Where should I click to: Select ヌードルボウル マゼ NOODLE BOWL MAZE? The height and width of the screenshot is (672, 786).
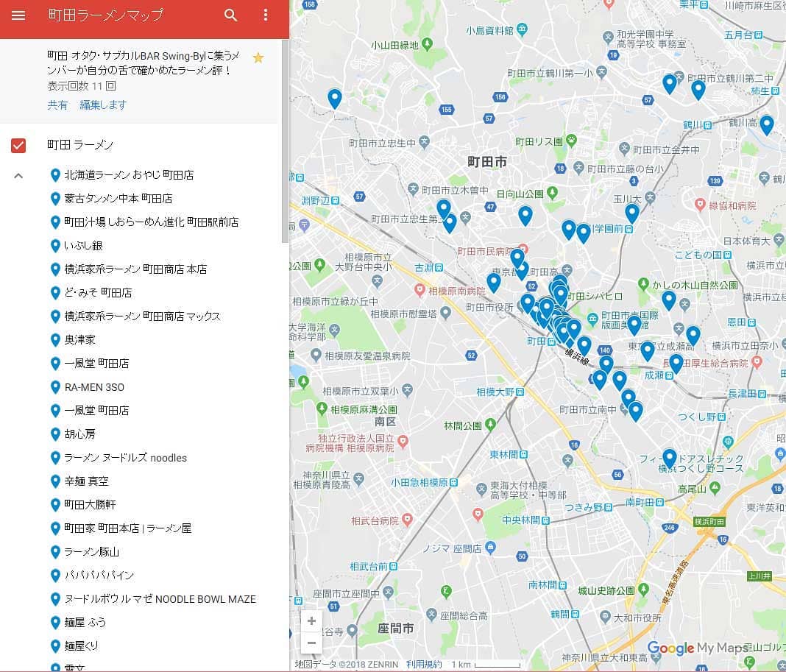point(160,599)
